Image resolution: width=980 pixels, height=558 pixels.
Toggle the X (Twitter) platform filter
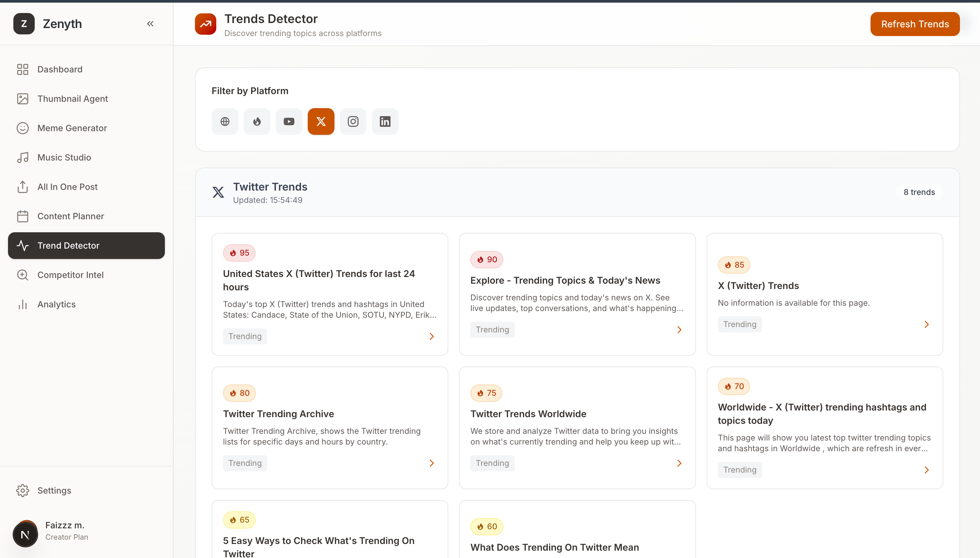[321, 121]
